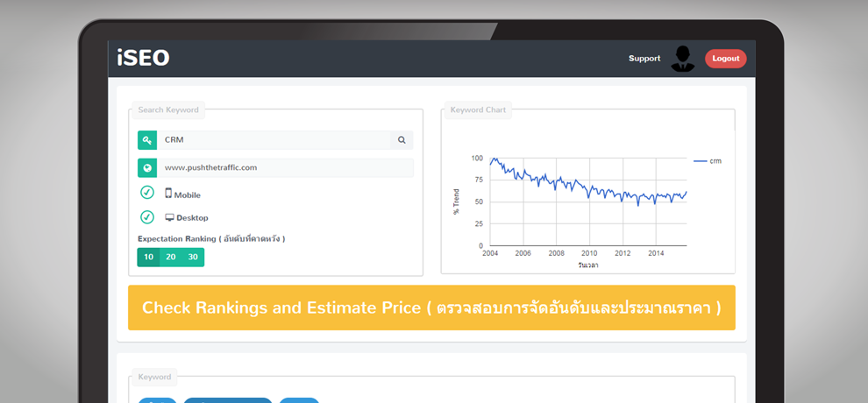This screenshot has height=403, width=868.
Task: Click the globe icon beside website field
Action: (x=147, y=167)
